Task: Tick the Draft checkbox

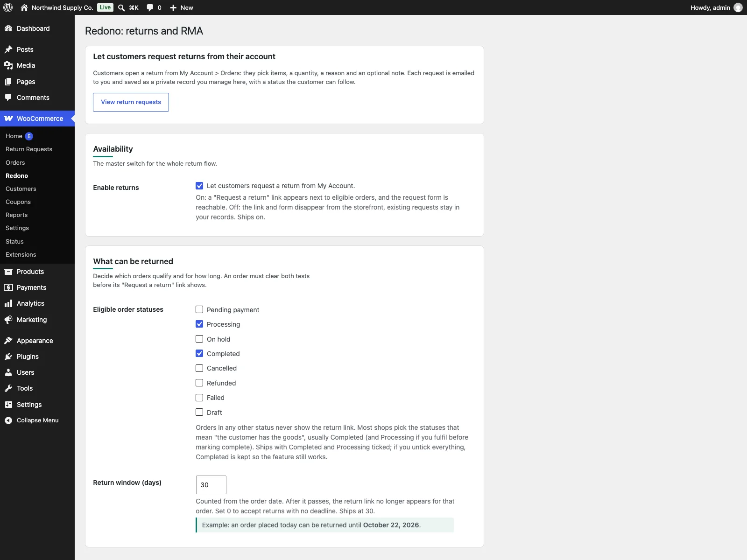Action: click(x=199, y=412)
